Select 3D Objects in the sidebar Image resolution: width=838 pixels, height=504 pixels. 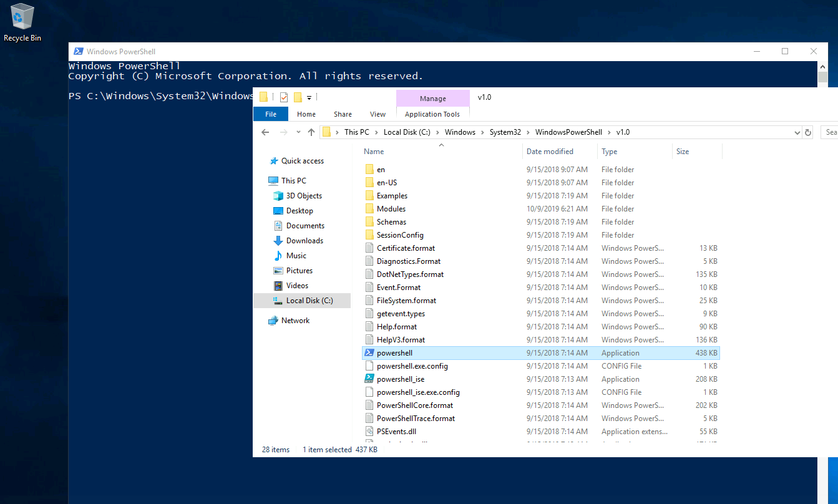click(304, 196)
